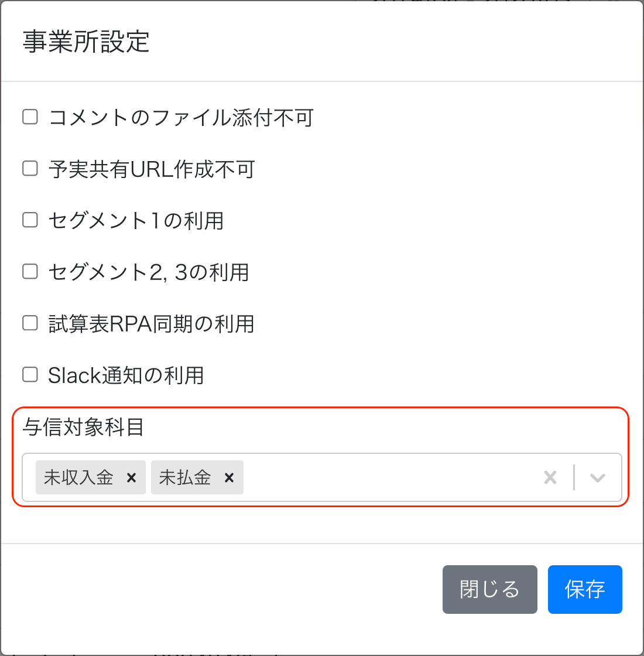Click the 未収入金 tag label
644x656 pixels.
[x=78, y=477]
